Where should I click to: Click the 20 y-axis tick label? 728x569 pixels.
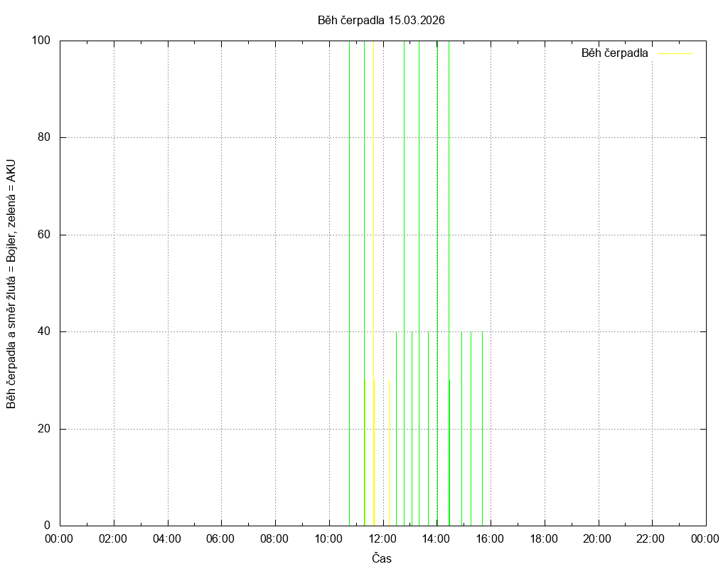pyautogui.click(x=43, y=429)
